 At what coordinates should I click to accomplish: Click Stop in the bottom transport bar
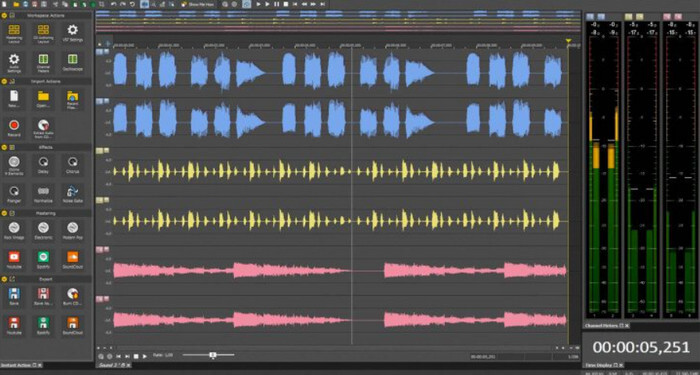tap(136, 356)
